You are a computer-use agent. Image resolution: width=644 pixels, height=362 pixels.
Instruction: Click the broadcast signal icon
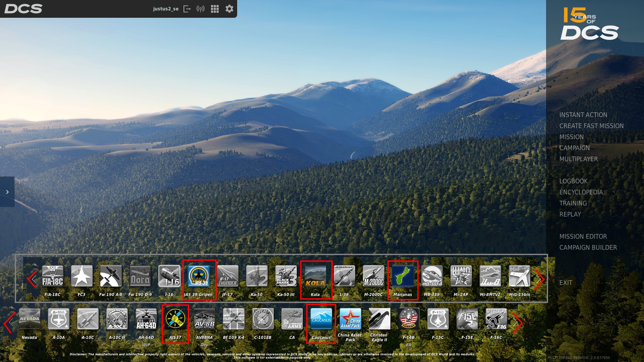(x=201, y=9)
